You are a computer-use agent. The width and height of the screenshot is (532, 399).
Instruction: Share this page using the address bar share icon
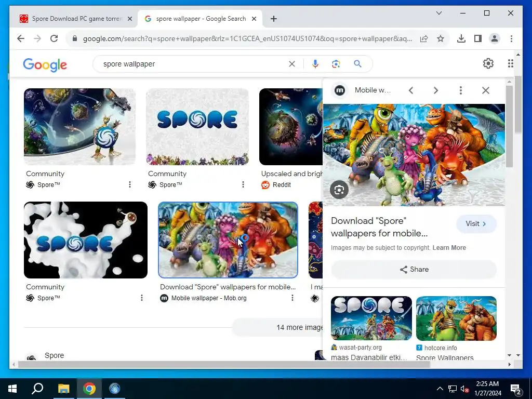[424, 38]
